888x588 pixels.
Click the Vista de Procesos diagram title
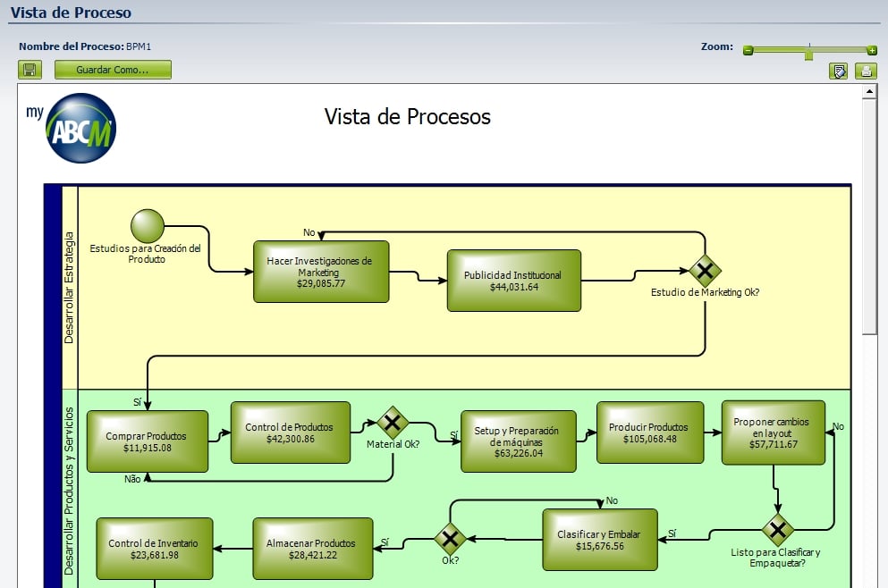(407, 116)
